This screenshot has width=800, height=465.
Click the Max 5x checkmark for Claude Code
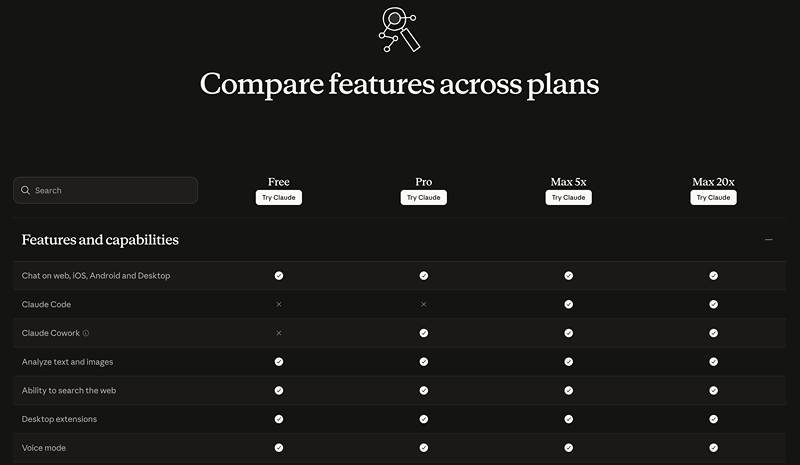click(x=568, y=304)
